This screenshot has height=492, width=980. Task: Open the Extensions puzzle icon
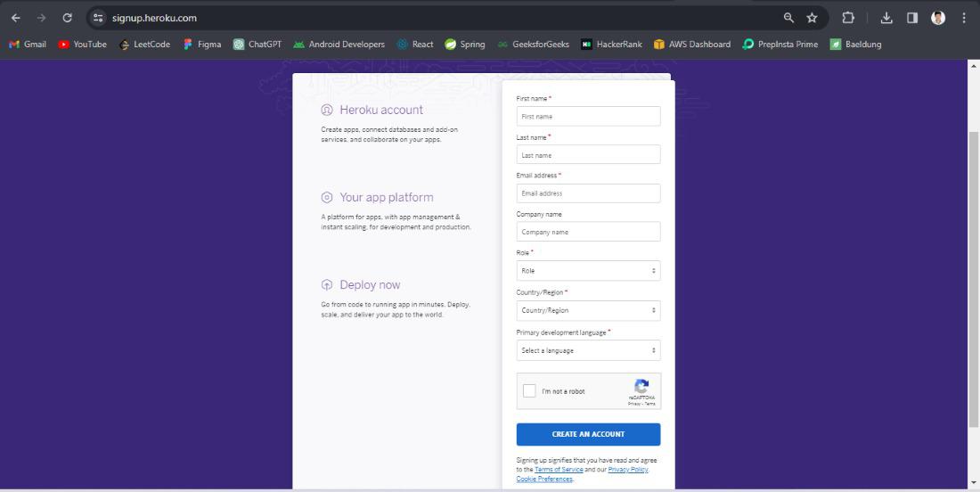click(x=848, y=18)
